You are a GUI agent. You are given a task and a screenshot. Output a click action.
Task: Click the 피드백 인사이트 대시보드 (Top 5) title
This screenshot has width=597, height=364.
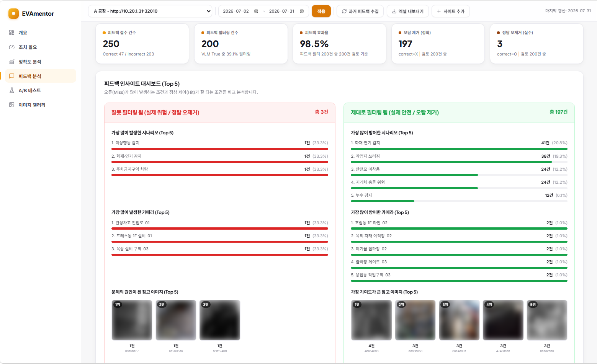click(142, 84)
